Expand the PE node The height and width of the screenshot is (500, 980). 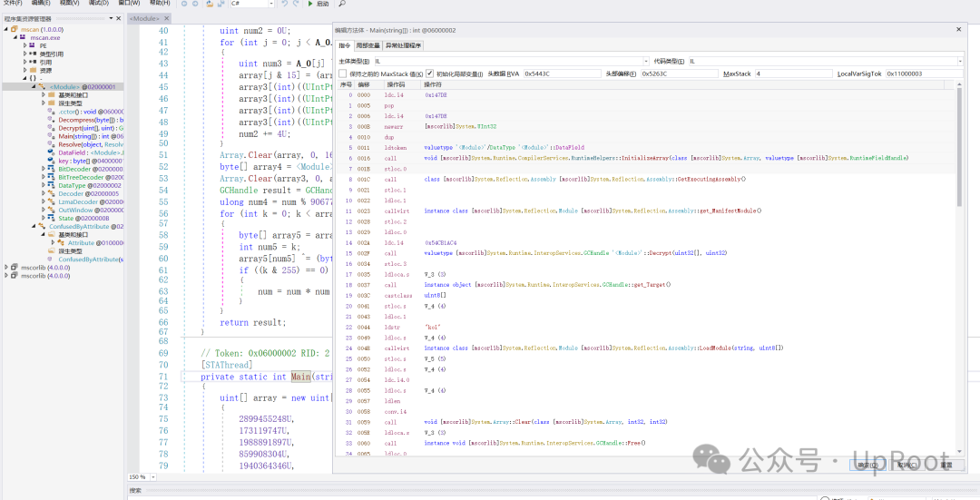25,45
